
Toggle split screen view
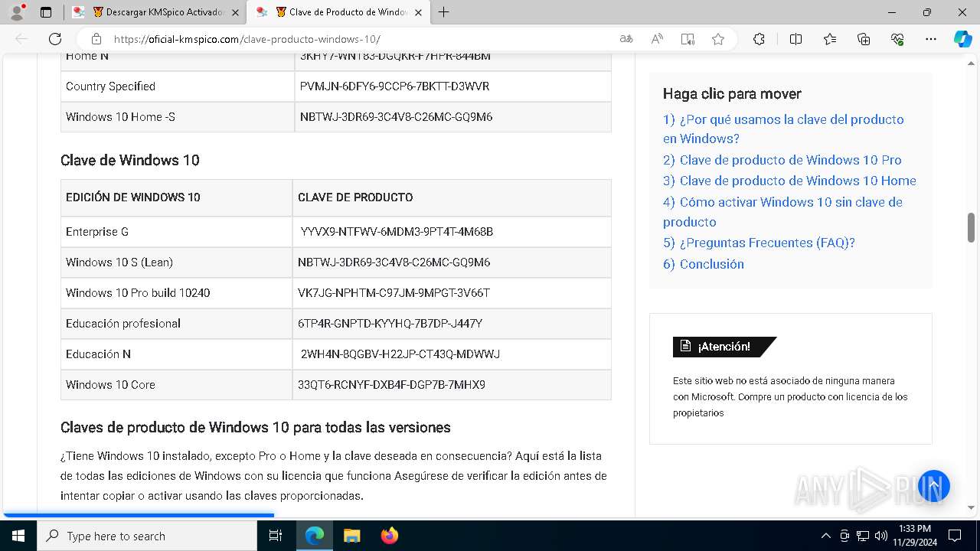click(795, 39)
